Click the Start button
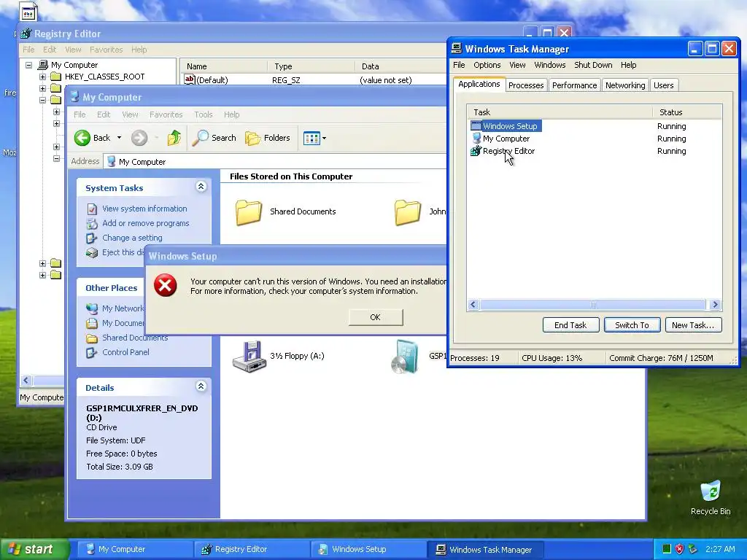 34,549
